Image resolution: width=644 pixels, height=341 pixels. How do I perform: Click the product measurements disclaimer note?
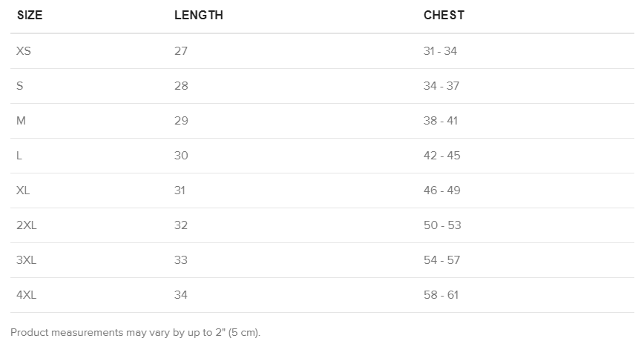pos(136,332)
